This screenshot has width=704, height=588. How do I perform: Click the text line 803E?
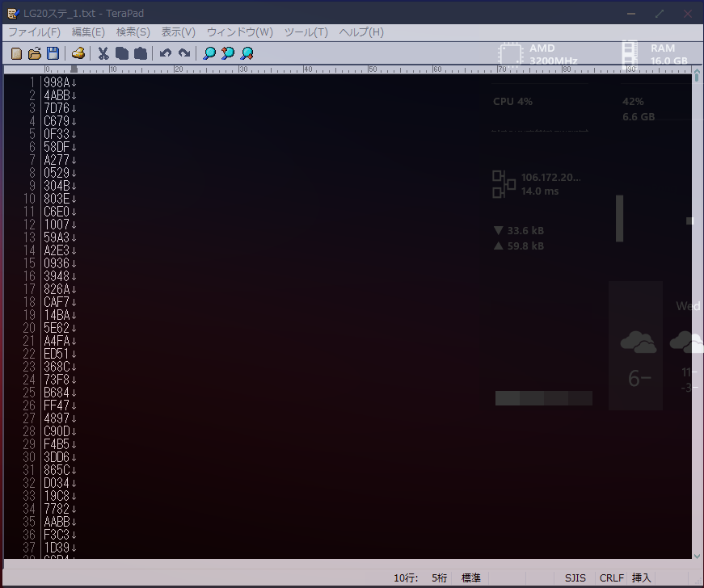point(57,199)
